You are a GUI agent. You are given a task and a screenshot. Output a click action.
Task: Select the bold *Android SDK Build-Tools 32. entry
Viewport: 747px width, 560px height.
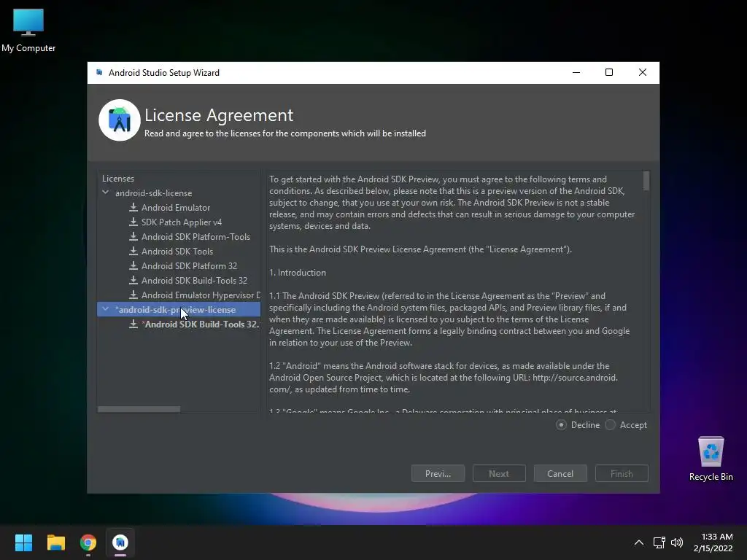pyautogui.click(x=201, y=324)
